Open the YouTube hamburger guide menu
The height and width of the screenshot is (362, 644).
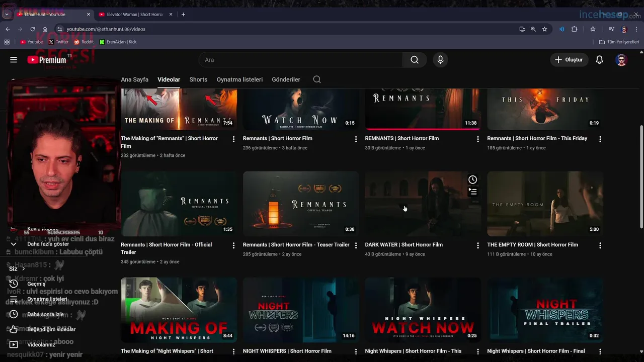pos(14,60)
